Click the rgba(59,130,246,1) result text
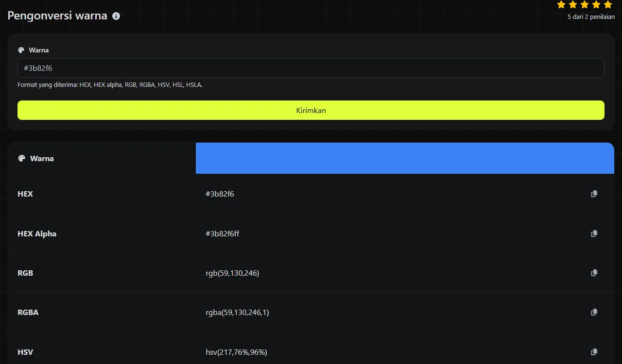 (237, 313)
